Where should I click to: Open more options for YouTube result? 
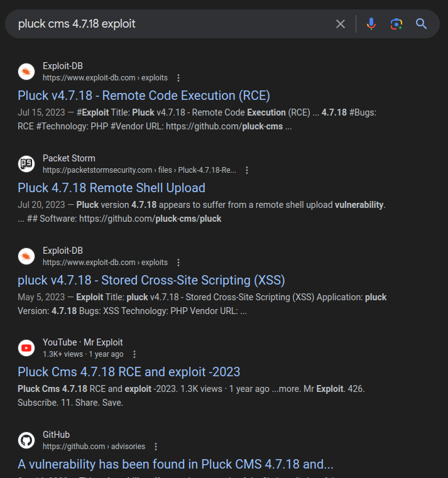134,354
